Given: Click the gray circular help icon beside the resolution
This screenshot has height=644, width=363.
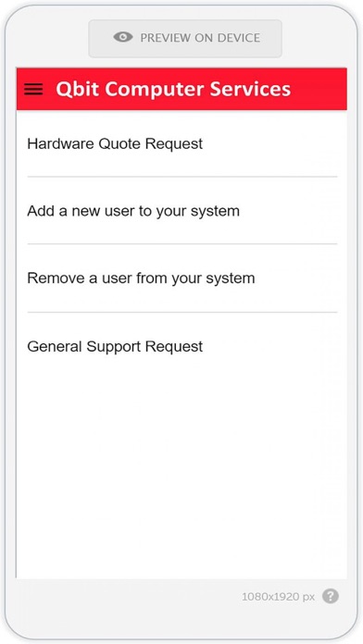Looking at the screenshot, I should pyautogui.click(x=330, y=596).
